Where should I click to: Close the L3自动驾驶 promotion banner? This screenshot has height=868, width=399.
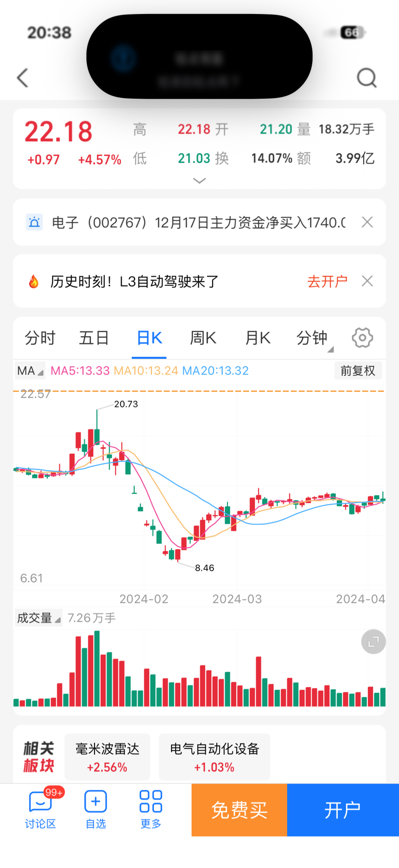[367, 281]
